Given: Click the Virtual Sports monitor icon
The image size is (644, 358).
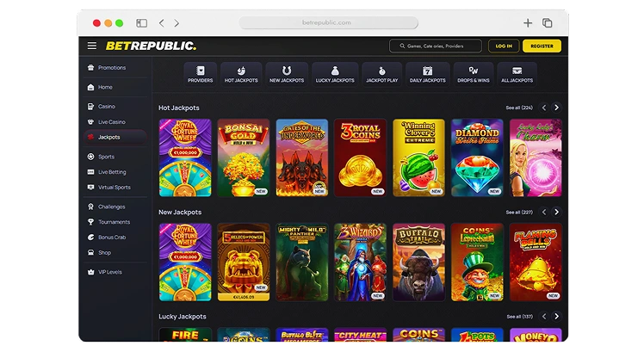Looking at the screenshot, I should tap(90, 188).
